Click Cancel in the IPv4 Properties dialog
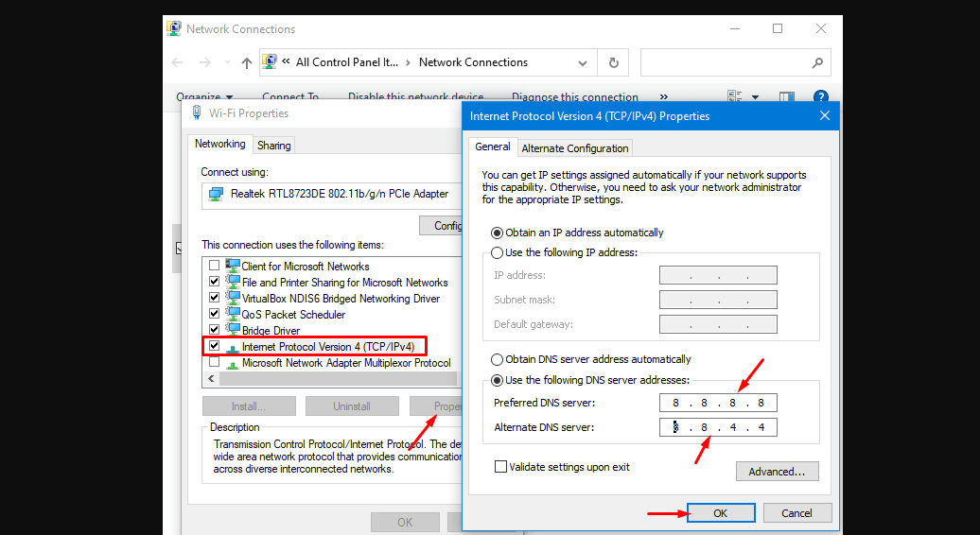 click(x=796, y=513)
